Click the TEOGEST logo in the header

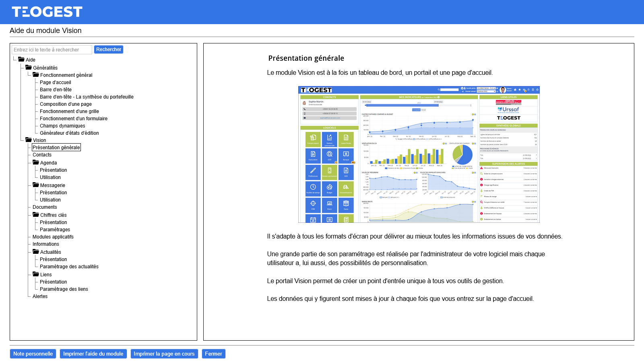tap(47, 12)
